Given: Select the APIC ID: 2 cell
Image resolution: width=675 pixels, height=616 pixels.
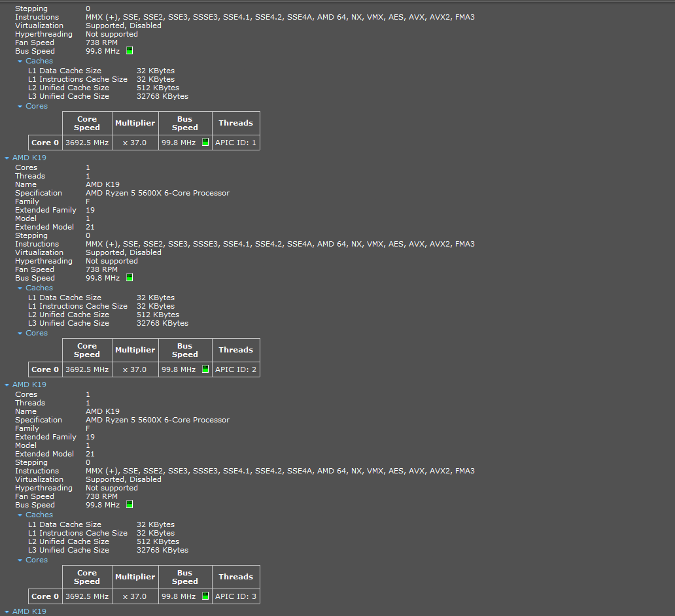Looking at the screenshot, I should click(x=236, y=369).
